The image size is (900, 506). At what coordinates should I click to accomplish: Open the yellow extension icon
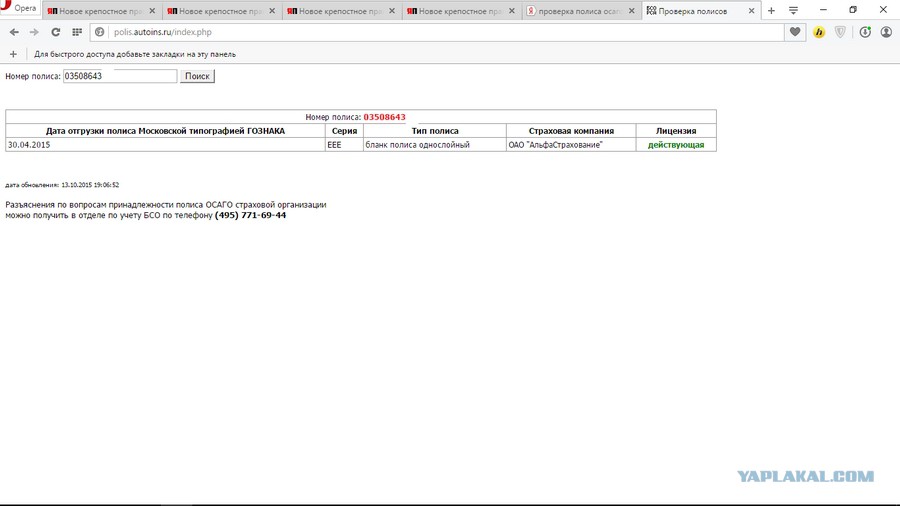[819, 32]
